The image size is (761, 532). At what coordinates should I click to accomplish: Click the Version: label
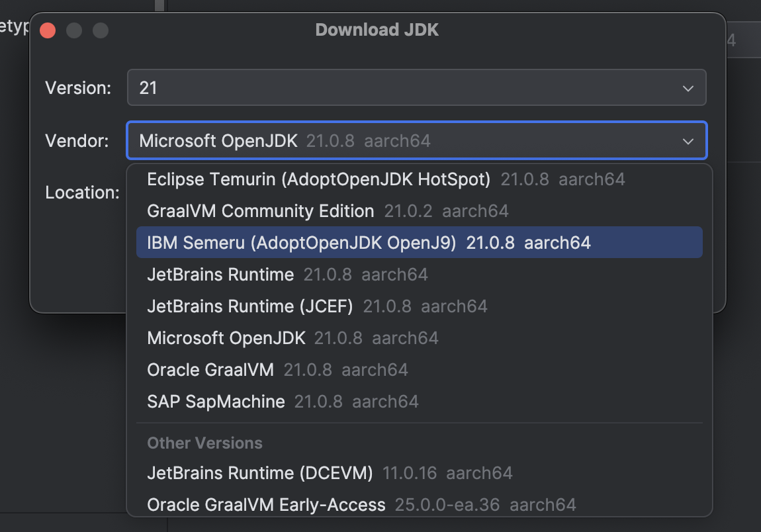click(78, 89)
